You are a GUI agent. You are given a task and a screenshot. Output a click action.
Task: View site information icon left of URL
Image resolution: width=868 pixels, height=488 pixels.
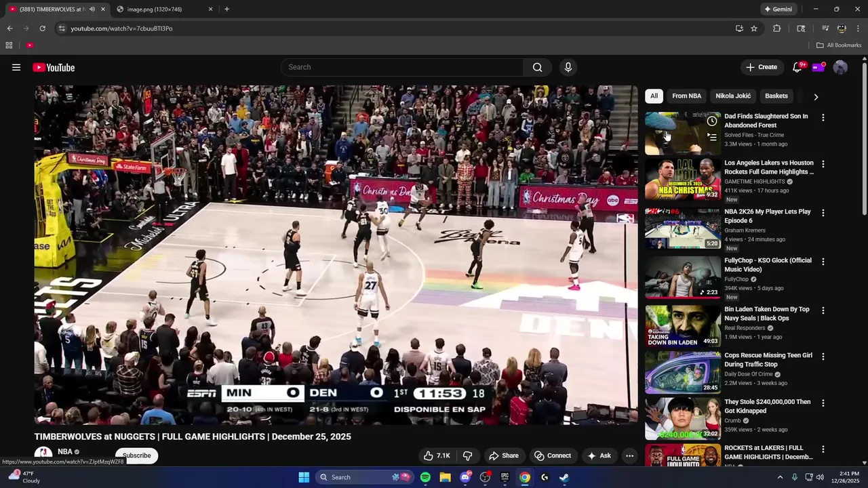coord(62,28)
